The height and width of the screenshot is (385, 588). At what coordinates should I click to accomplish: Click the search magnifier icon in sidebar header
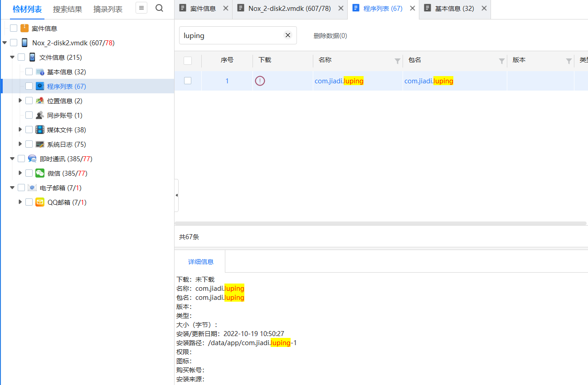pos(159,8)
